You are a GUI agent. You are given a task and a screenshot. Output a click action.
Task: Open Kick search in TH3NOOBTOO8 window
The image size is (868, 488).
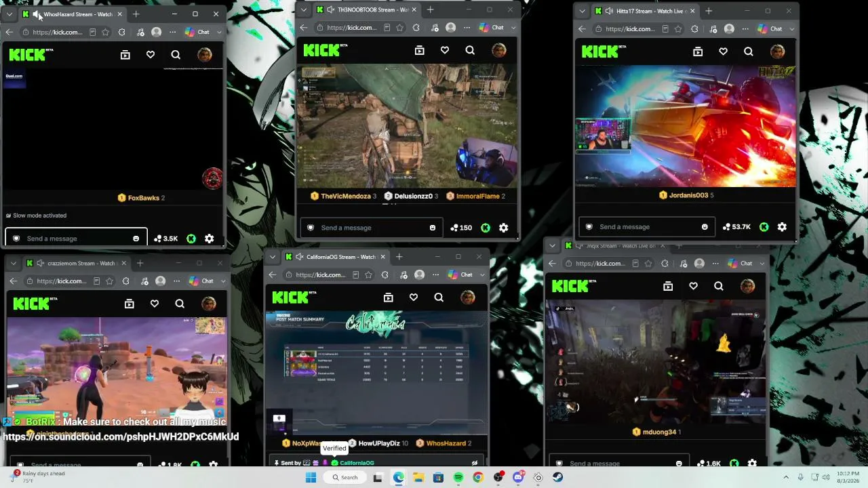click(470, 50)
